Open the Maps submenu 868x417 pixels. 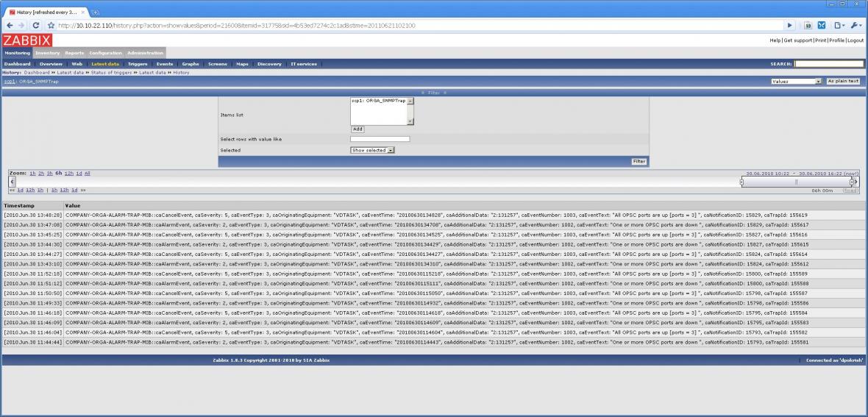243,64
